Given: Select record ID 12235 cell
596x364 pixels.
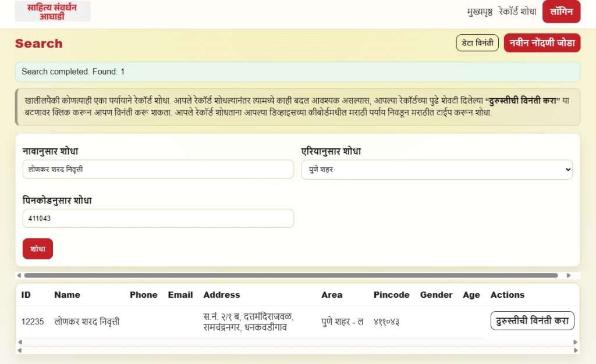Looking at the screenshot, I should pos(33,322).
